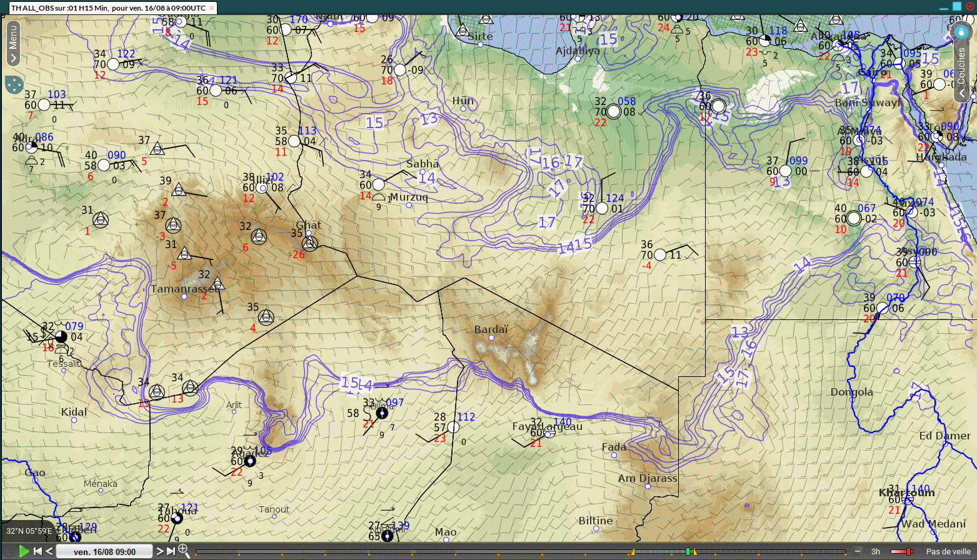This screenshot has height=560, width=977.
Task: Click the Sabha city label
Action: [423, 164]
